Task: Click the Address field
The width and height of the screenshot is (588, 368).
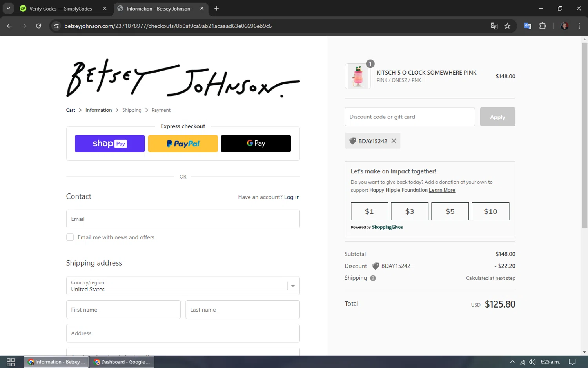Action: click(x=183, y=333)
